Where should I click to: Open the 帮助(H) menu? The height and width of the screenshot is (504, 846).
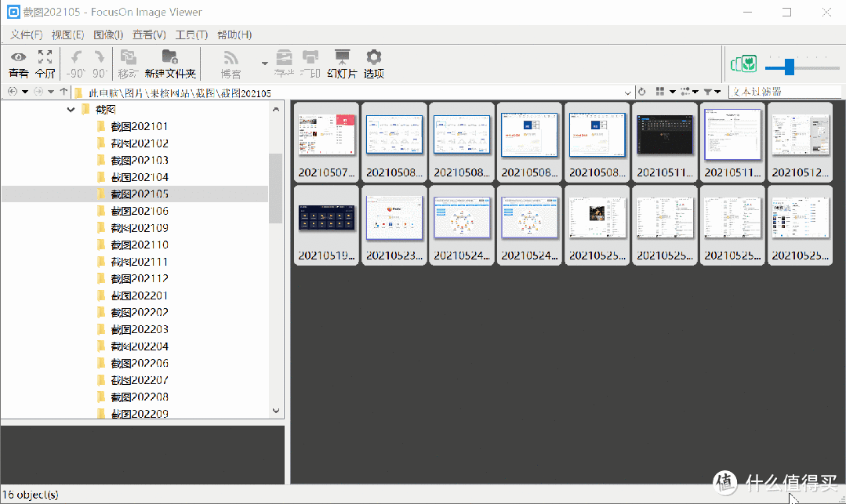(x=234, y=34)
